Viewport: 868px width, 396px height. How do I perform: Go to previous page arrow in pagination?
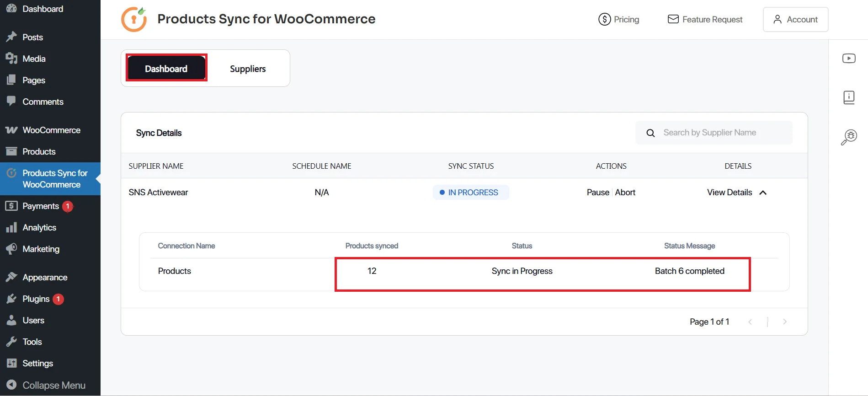[750, 322]
